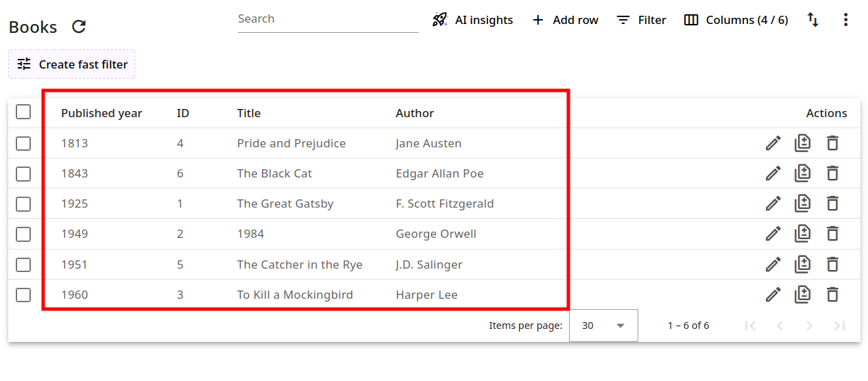Viewport: 868px width, 381px height.
Task: Click the Add row button
Action: click(x=565, y=20)
